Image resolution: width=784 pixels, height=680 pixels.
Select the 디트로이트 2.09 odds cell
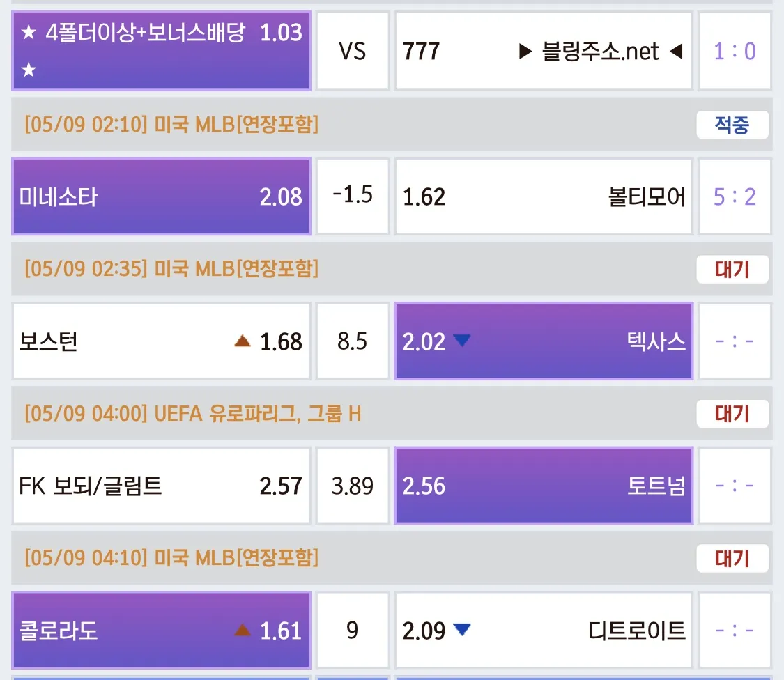coord(544,630)
